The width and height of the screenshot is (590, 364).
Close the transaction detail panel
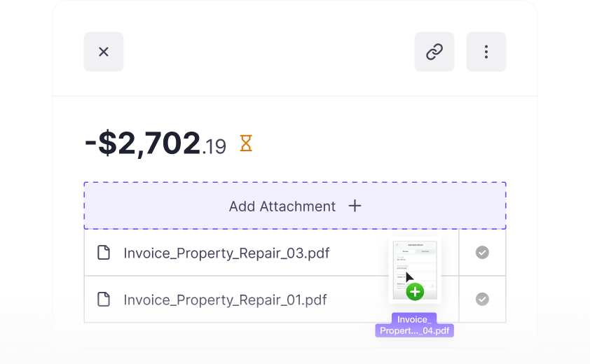tap(104, 52)
